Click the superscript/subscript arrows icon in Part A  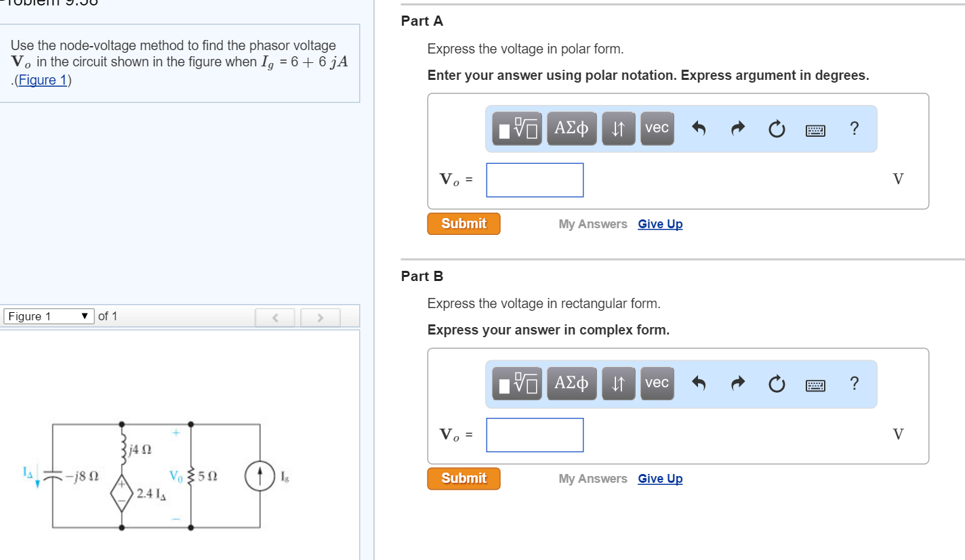[x=618, y=128]
